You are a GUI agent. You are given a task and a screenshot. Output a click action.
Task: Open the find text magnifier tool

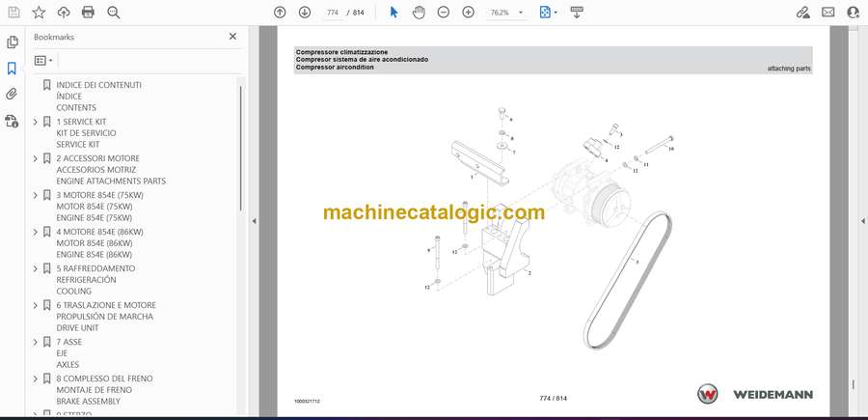coord(114,13)
